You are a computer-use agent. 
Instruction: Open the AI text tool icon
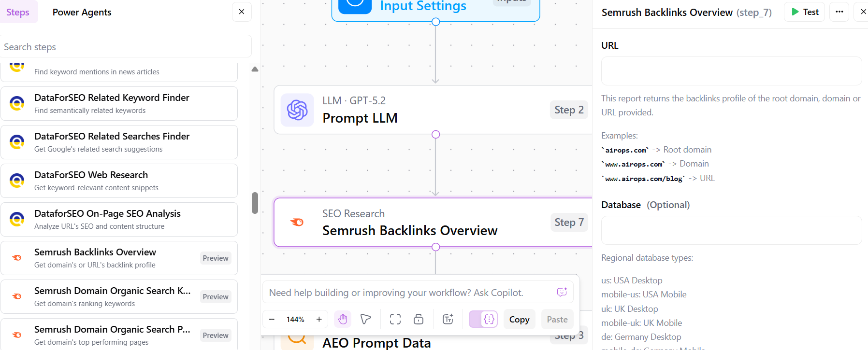tap(448, 319)
